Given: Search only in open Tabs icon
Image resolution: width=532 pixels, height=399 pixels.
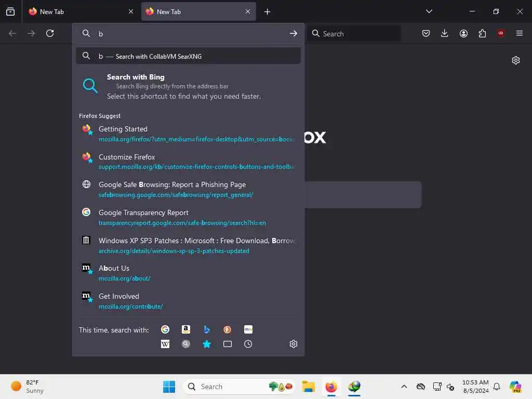Looking at the screenshot, I should (228, 344).
